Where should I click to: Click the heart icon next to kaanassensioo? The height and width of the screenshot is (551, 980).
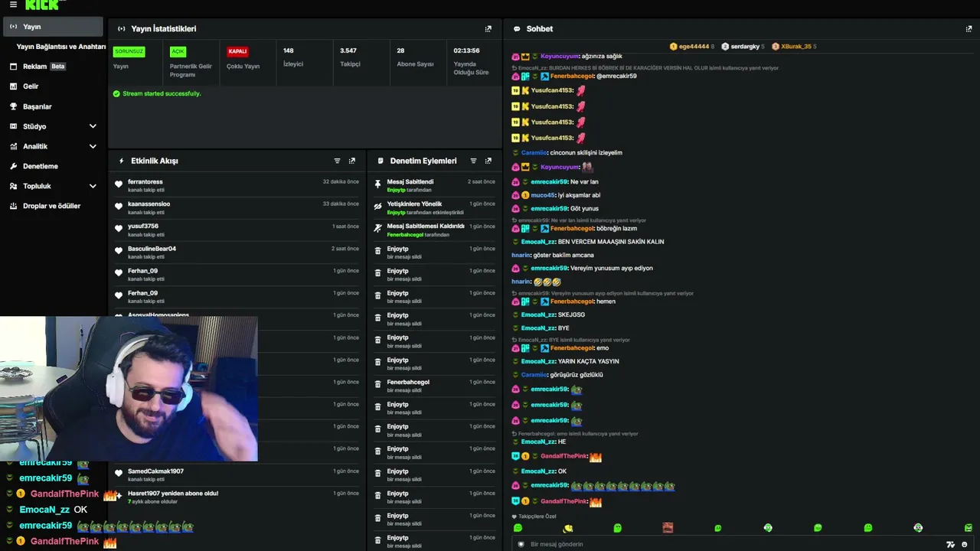119,207
